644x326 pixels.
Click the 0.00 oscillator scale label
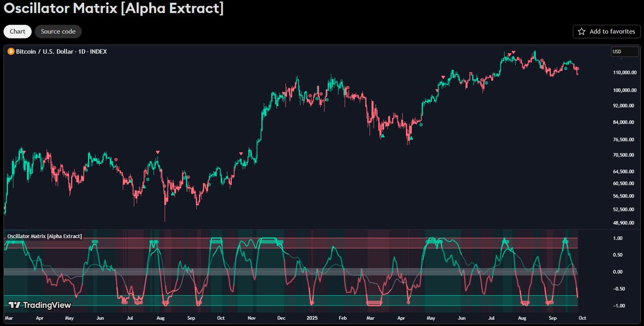point(617,272)
